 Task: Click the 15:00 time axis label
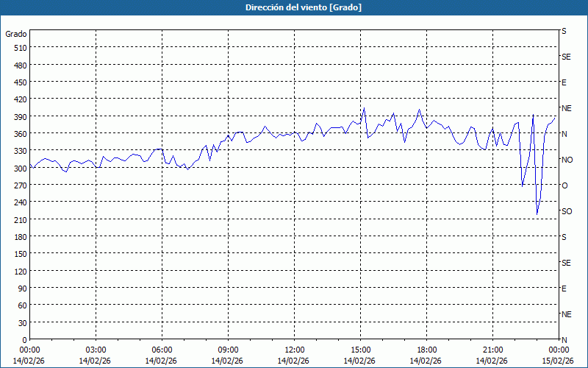click(360, 350)
